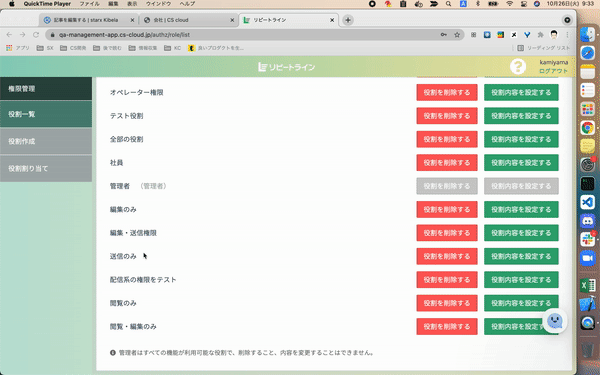600x375 pixels.
Task: Click the browser back arrow
Action: pos(9,35)
